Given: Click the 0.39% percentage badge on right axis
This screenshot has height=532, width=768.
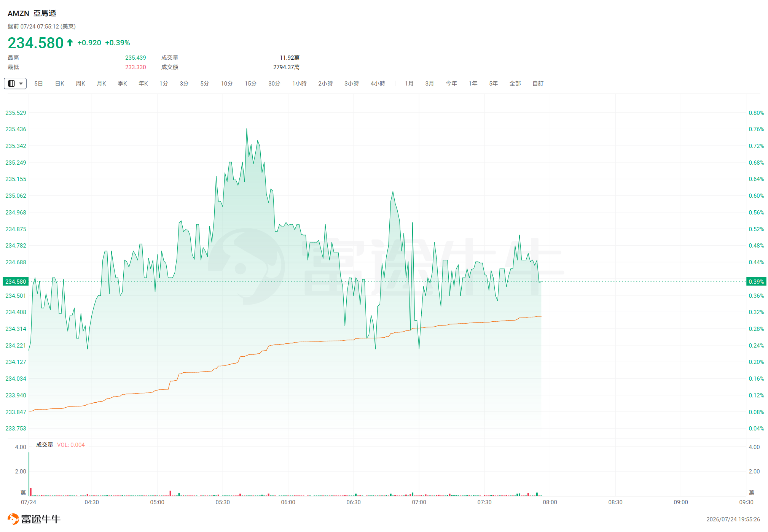Looking at the screenshot, I should 756,281.
